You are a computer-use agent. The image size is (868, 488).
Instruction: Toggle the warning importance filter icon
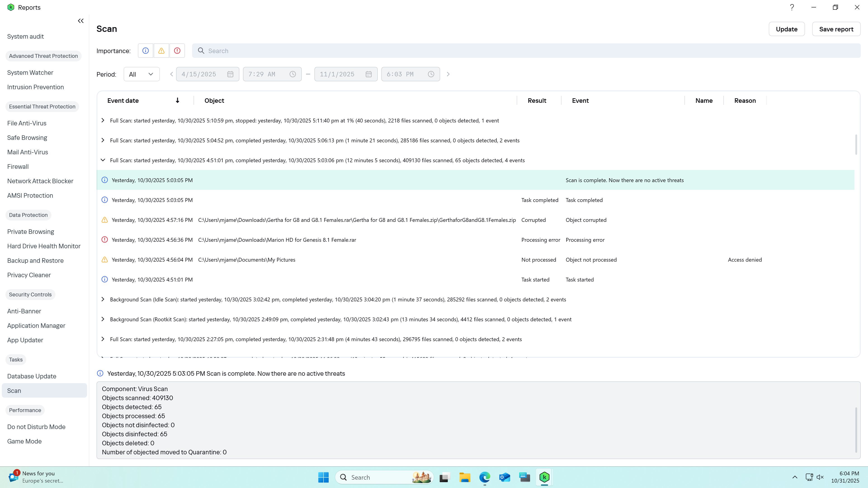(161, 51)
